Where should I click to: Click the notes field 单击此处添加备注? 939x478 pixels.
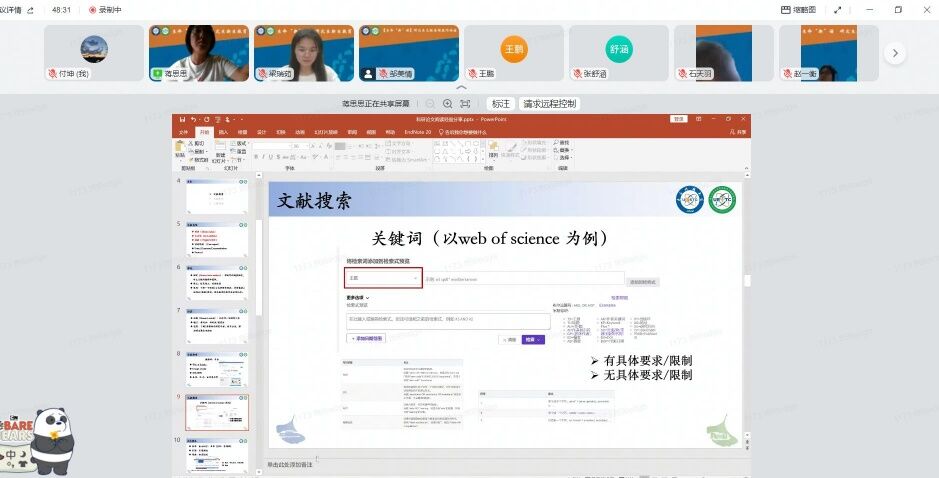pyautogui.click(x=290, y=464)
